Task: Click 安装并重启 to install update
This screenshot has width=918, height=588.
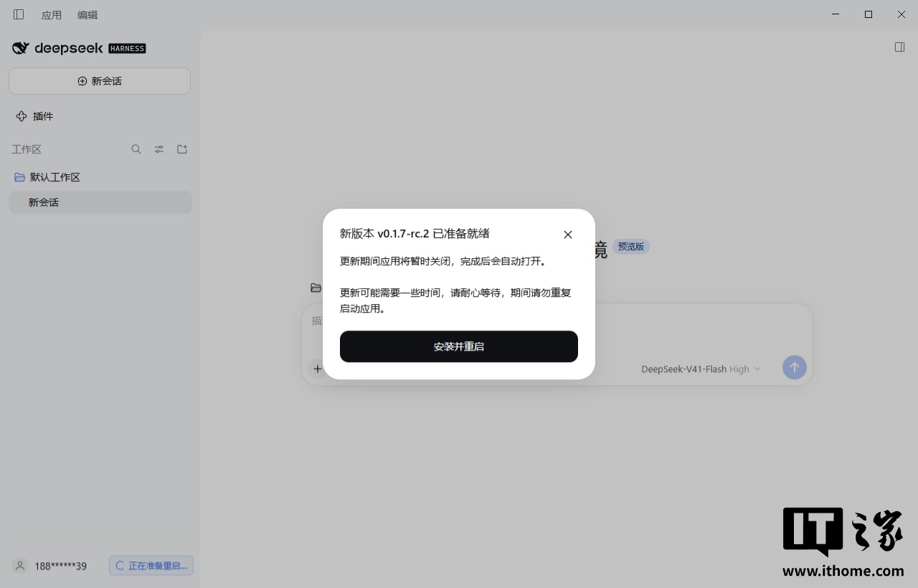Action: (459, 346)
